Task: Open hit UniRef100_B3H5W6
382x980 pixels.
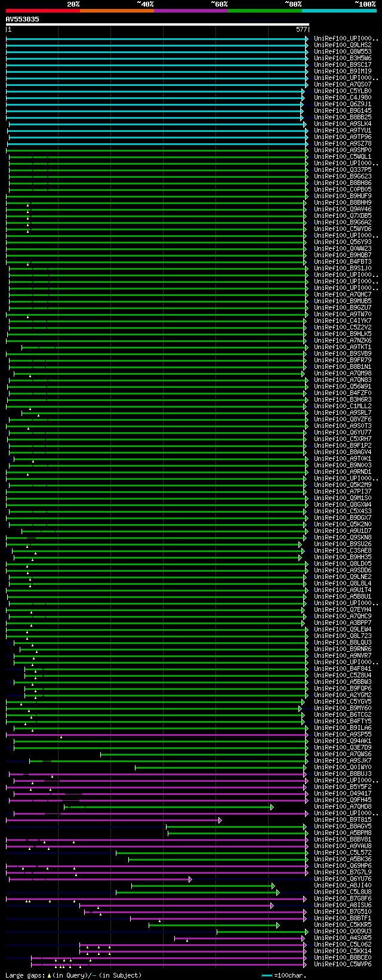Action: (343, 58)
